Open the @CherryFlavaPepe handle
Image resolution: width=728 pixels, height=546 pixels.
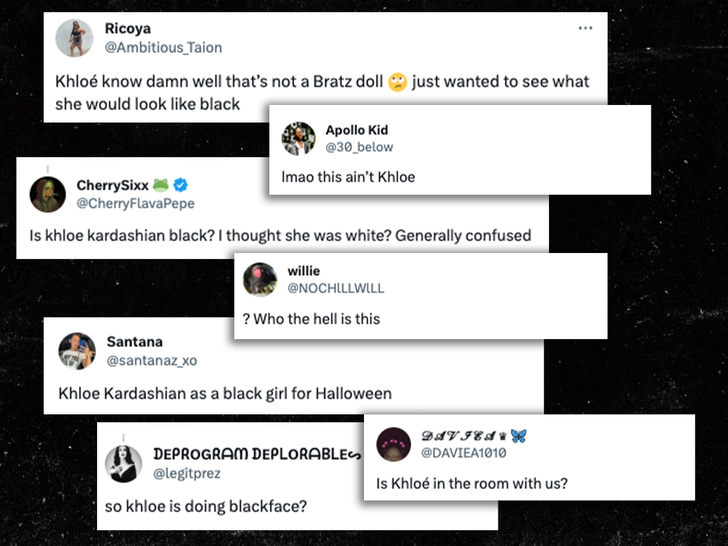tap(135, 203)
